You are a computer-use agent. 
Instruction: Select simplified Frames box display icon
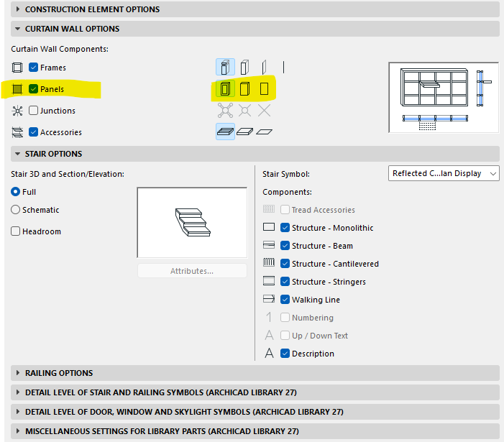(244, 67)
